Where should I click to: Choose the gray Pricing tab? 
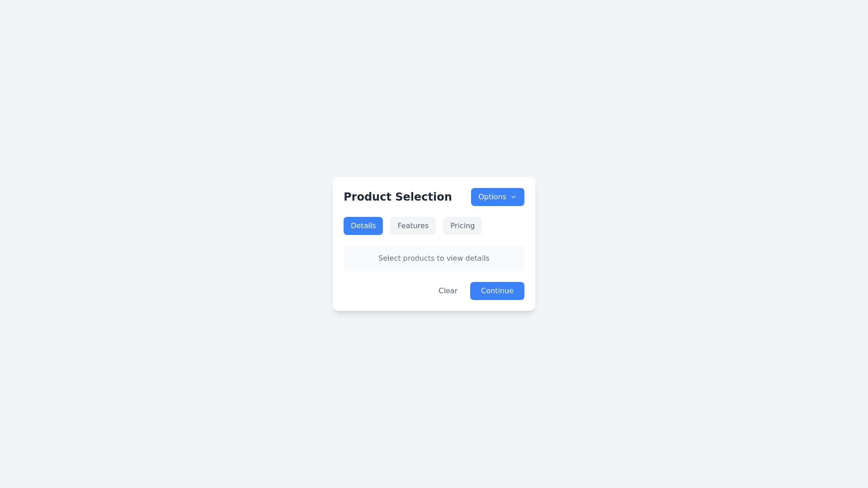coord(462,226)
